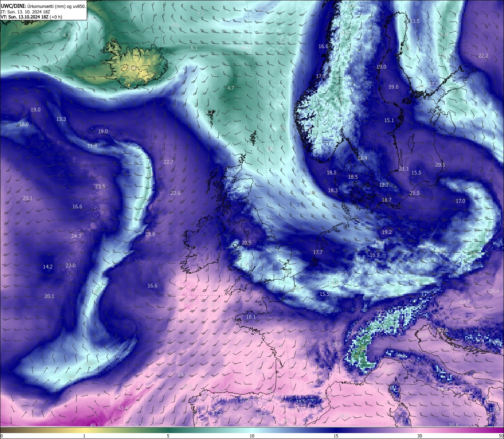Click the 19.2 value label
The height and width of the screenshot is (439, 504).
coord(387,232)
